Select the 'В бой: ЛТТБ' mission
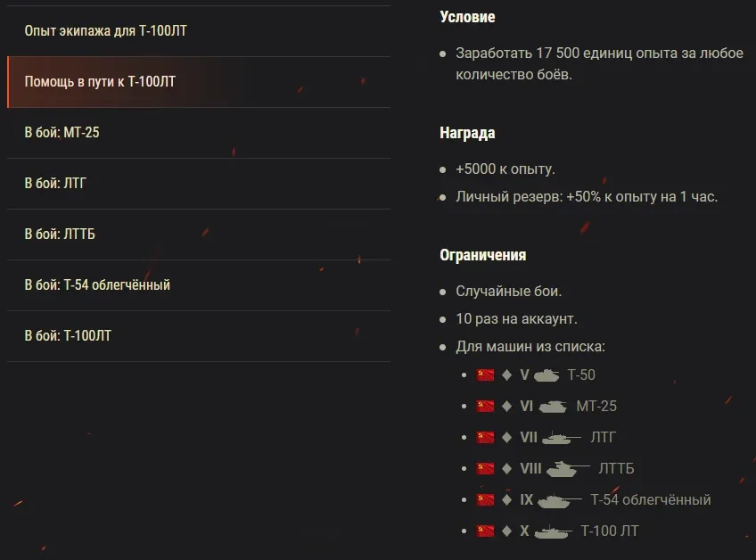 point(59,235)
